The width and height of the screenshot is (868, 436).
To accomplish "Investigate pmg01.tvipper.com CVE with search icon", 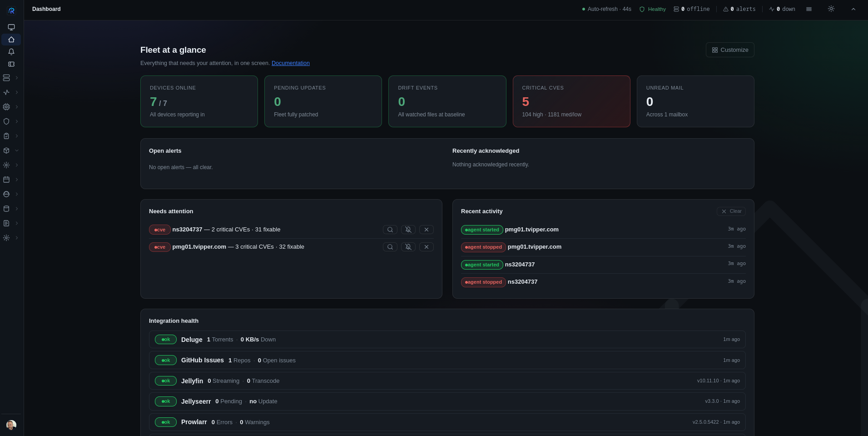I will point(390,247).
